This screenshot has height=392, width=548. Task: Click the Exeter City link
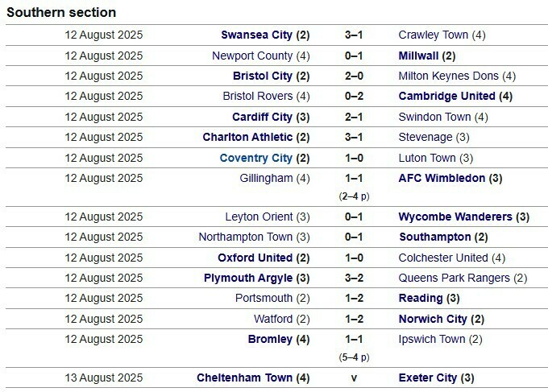(428, 378)
